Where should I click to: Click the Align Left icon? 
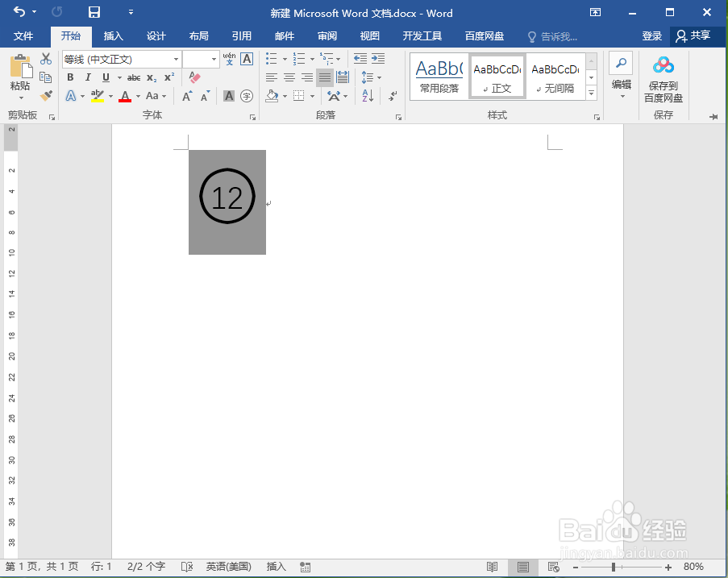click(272, 77)
